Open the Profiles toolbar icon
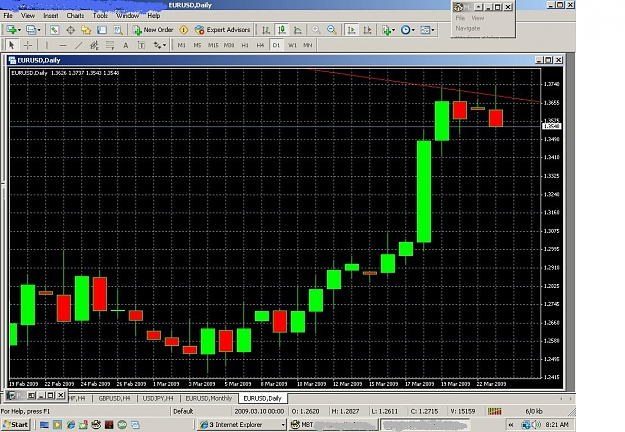This screenshot has height=432, width=625. tap(31, 30)
